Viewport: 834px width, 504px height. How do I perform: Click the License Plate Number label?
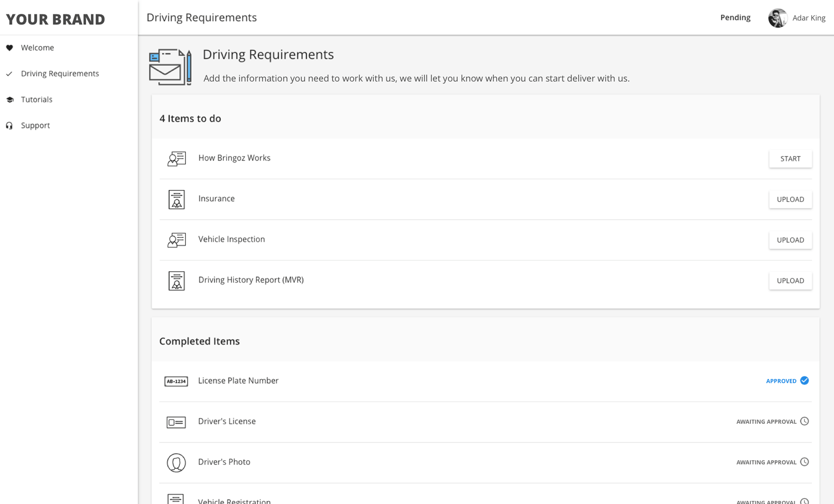(x=238, y=381)
